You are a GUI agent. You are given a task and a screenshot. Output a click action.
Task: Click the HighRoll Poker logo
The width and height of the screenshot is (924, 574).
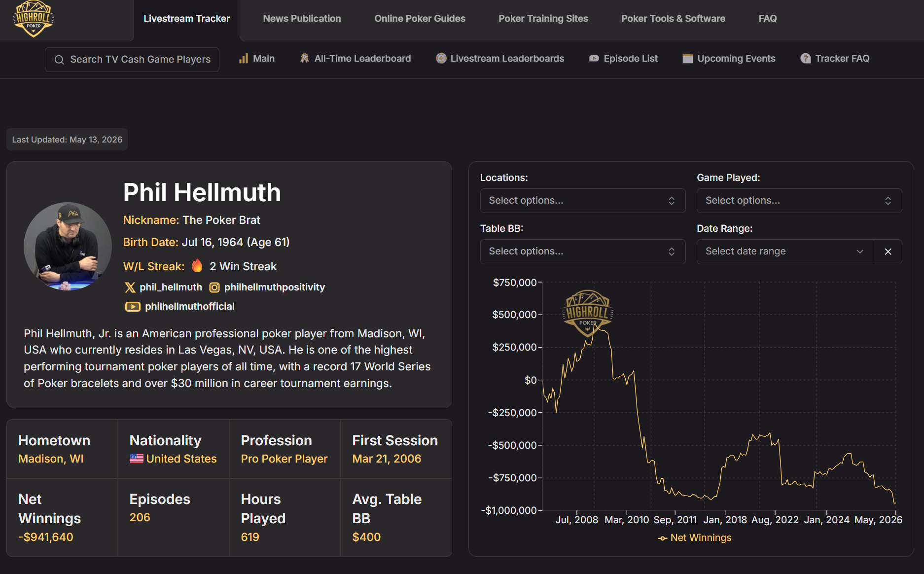tap(34, 19)
